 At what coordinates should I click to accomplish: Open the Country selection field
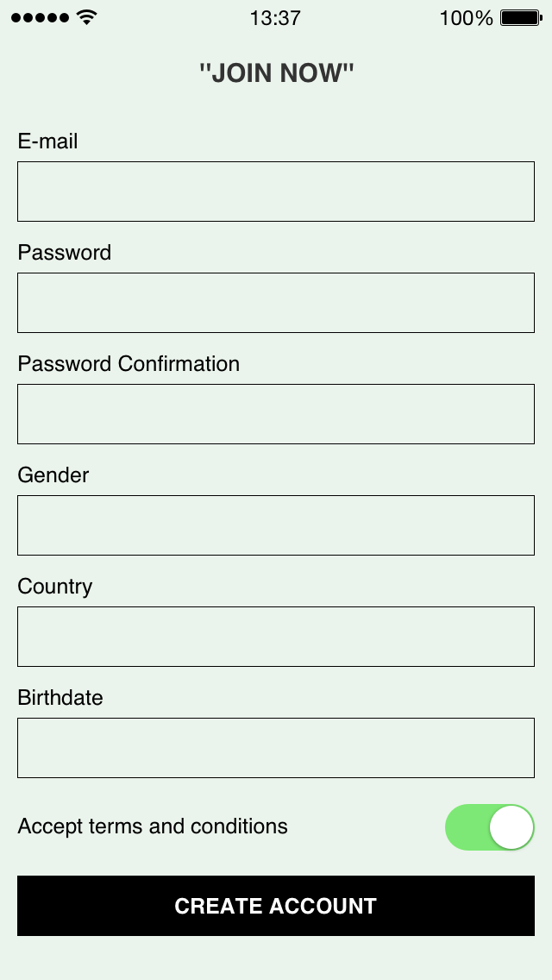[276, 637]
